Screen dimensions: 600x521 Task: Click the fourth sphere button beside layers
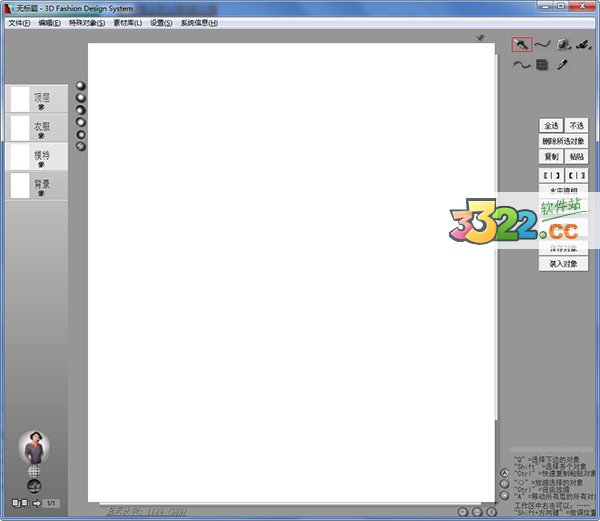[81, 122]
